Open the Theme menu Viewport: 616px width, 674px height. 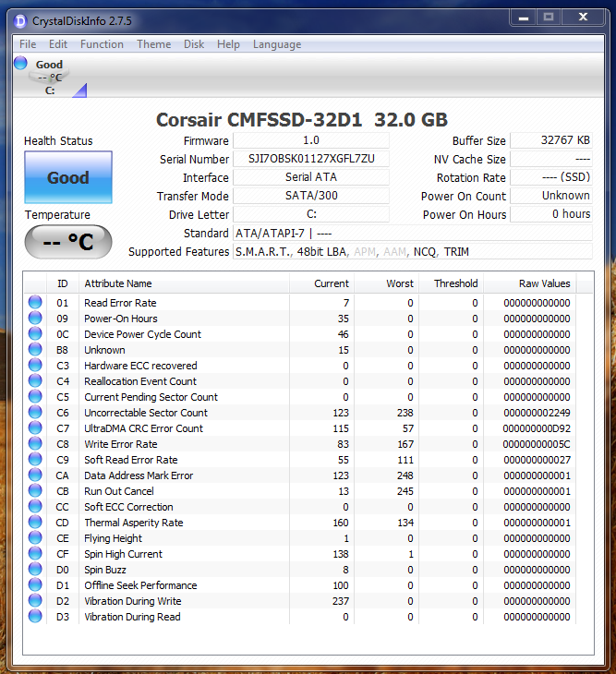(154, 44)
